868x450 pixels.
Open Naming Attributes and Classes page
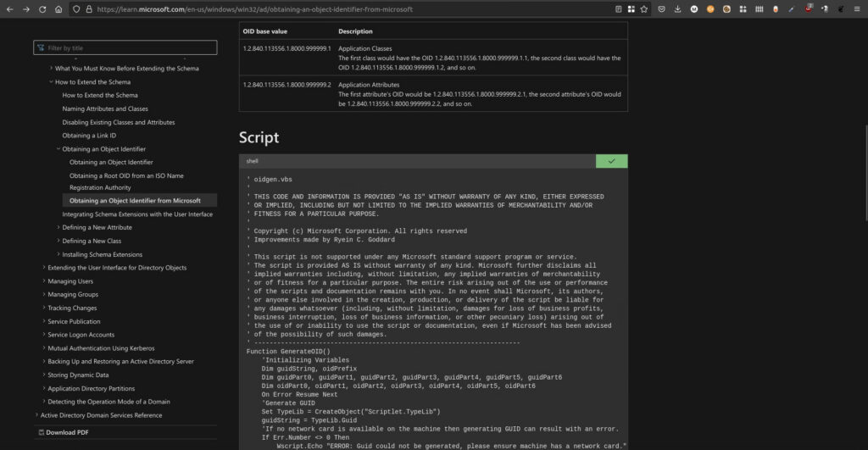pyautogui.click(x=104, y=108)
